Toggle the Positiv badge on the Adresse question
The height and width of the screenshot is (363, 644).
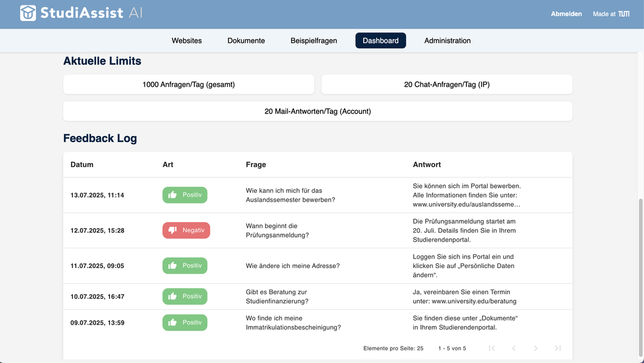pos(185,265)
